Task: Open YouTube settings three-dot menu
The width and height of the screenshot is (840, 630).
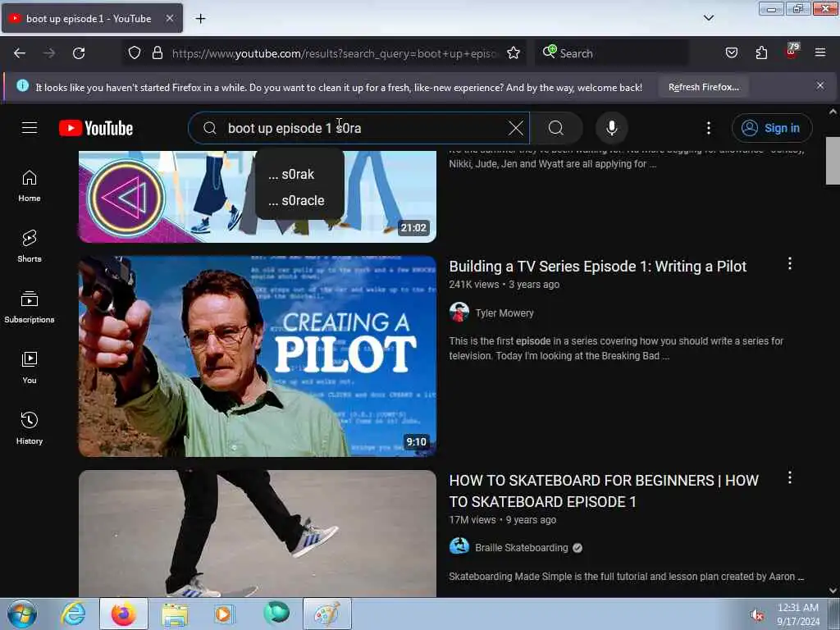Action: (708, 128)
